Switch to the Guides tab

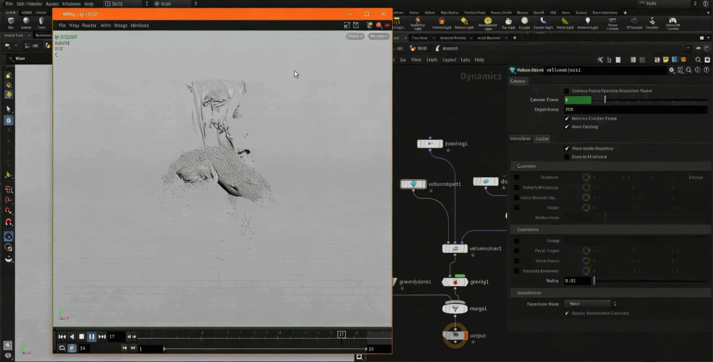tap(542, 139)
